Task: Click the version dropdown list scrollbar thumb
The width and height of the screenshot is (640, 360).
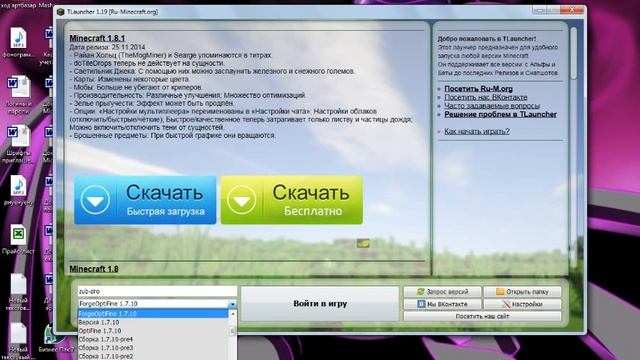Action: (x=232, y=331)
